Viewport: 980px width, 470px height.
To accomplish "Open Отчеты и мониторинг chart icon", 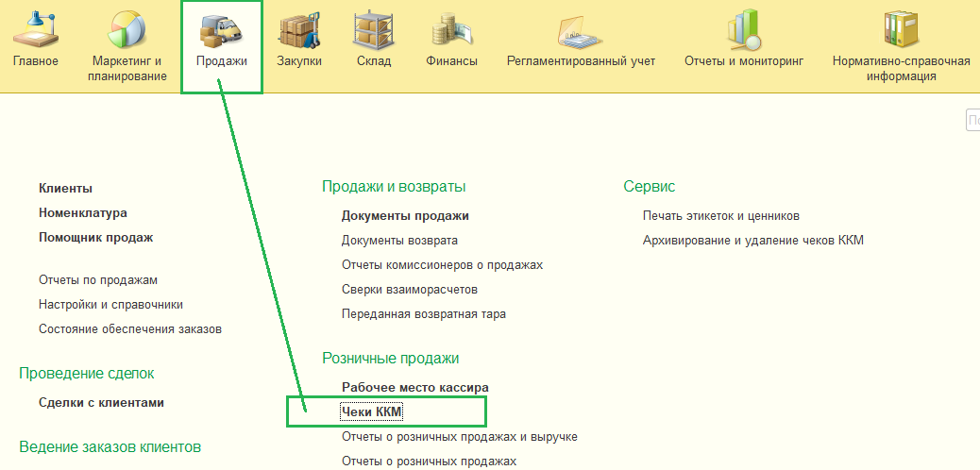I will pyautogui.click(x=744, y=30).
